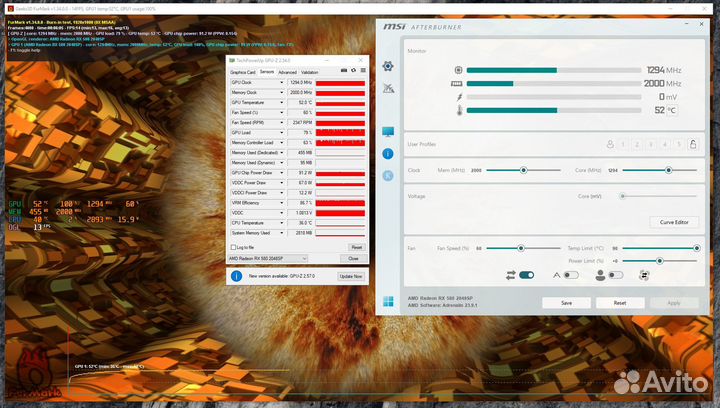Screen dimensions: 720x408
Task: Open the hardware monitor screen icon in Afterburner
Action: [388, 132]
